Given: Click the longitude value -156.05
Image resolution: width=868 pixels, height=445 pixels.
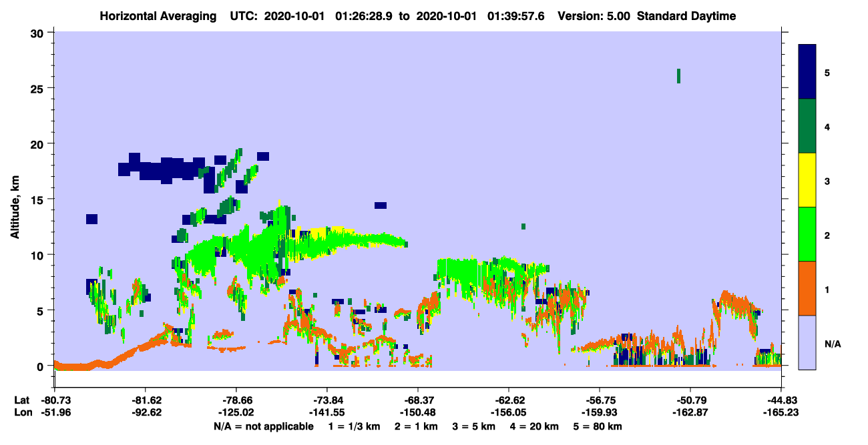Looking at the screenshot, I should 508,412.
